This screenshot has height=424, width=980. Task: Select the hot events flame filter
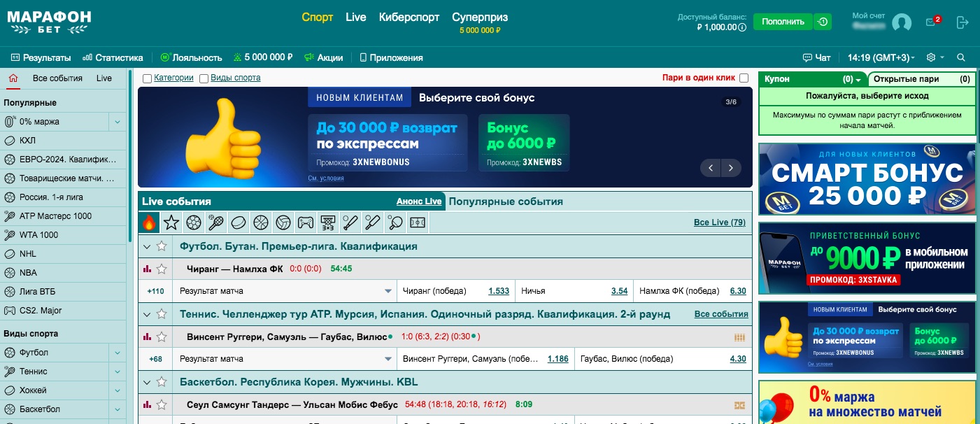(x=149, y=222)
